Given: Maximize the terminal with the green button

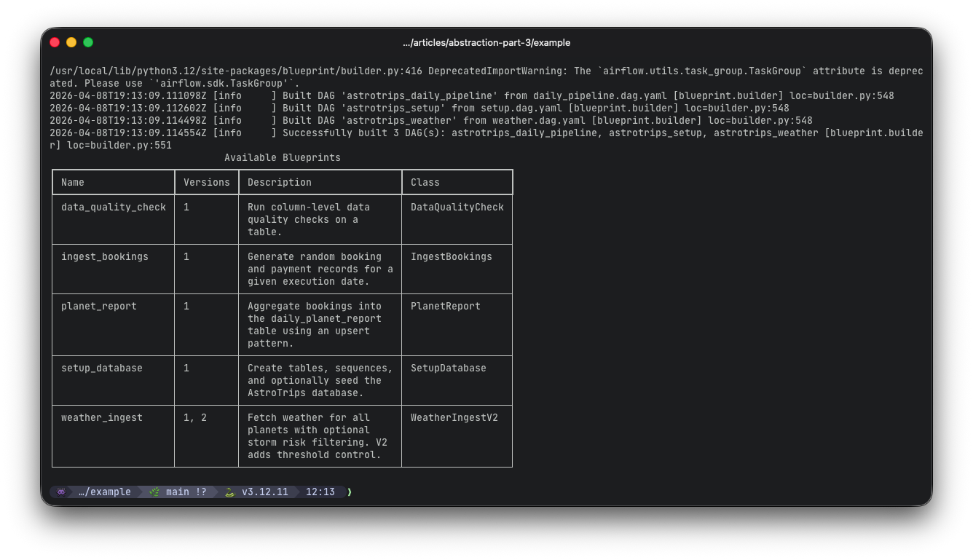Looking at the screenshot, I should (x=88, y=42).
